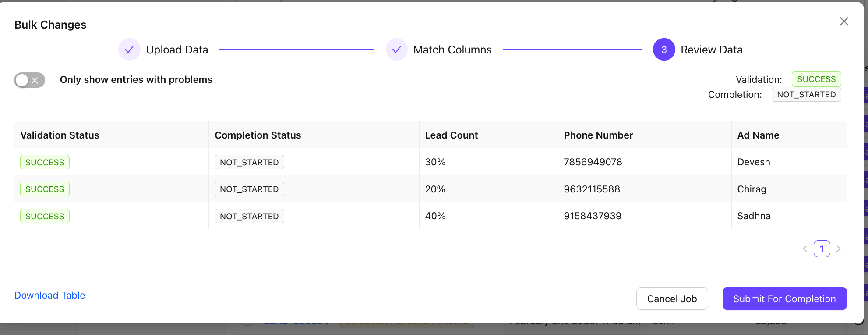Click the Match Columns step label
Viewport: 868px width, 335px height.
[x=452, y=50]
